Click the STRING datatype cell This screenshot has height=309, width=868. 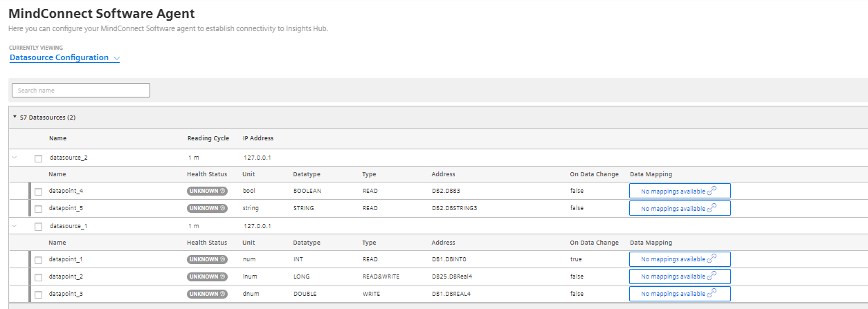pyautogui.click(x=304, y=208)
